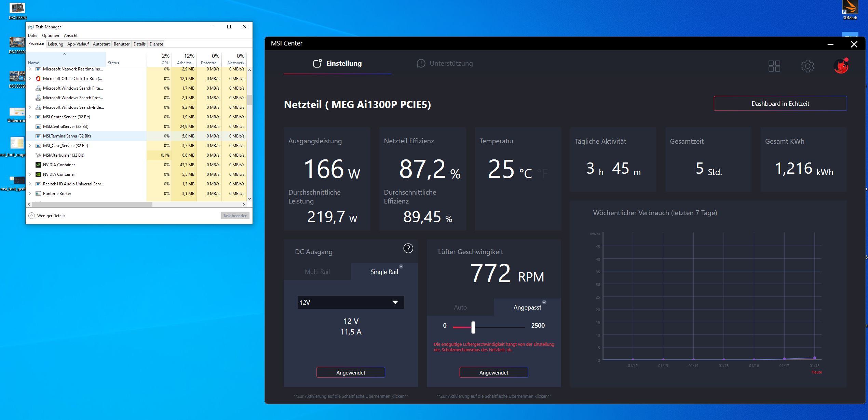
Task: Sort processes by CPU column header
Action: (159, 59)
